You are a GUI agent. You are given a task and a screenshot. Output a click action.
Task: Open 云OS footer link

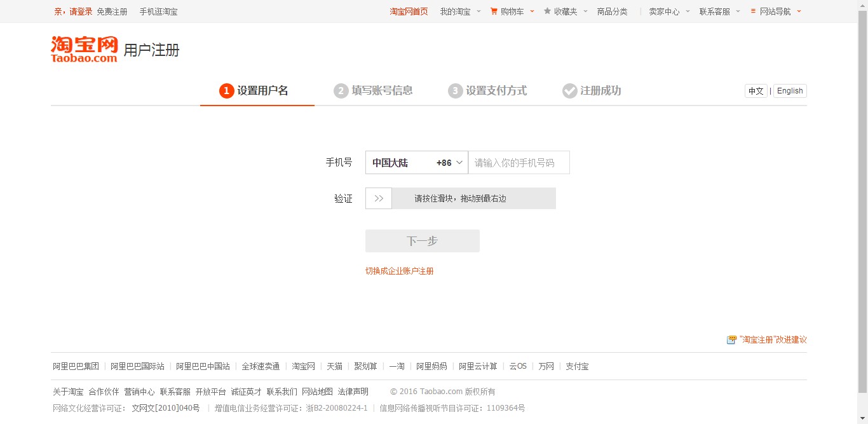tap(518, 366)
